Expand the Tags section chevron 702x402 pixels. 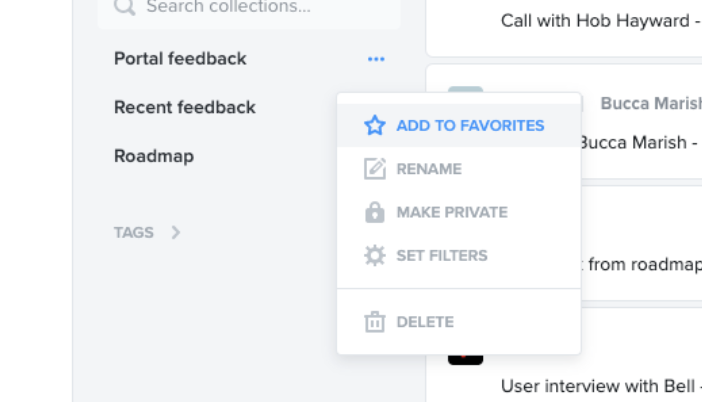pos(176,232)
